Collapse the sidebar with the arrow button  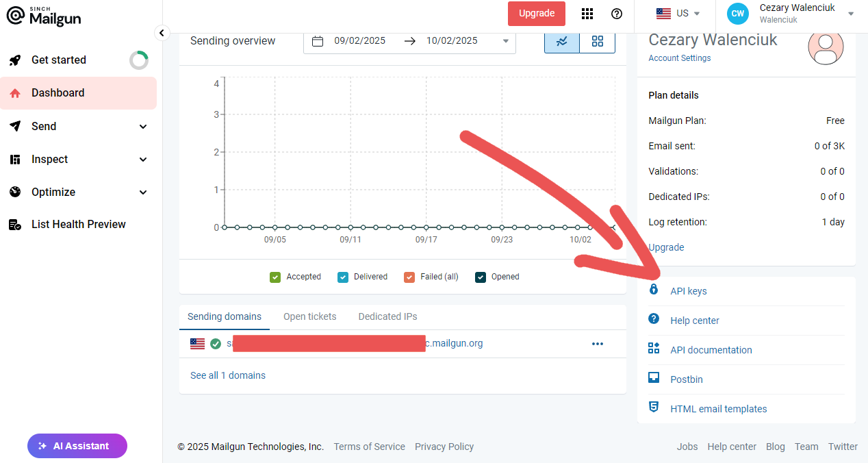[162, 32]
